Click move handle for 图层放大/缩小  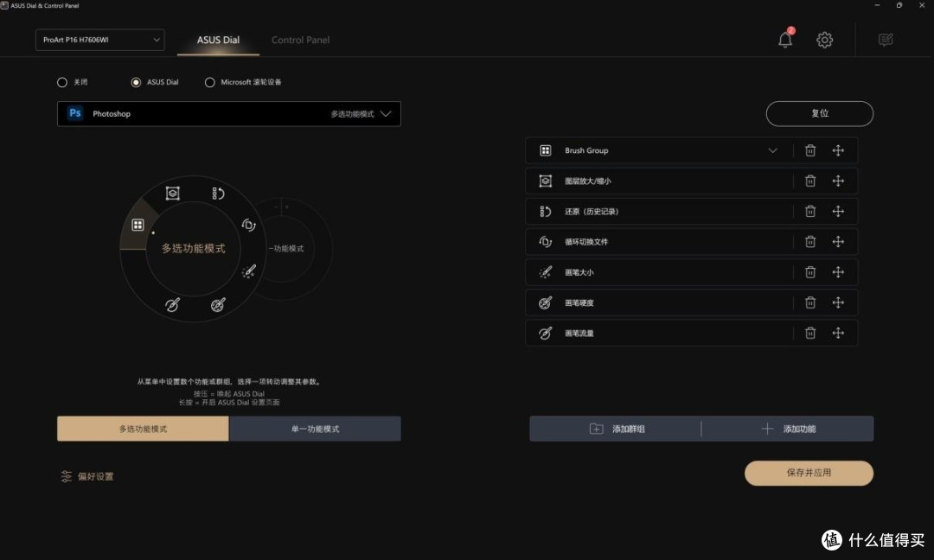(838, 181)
